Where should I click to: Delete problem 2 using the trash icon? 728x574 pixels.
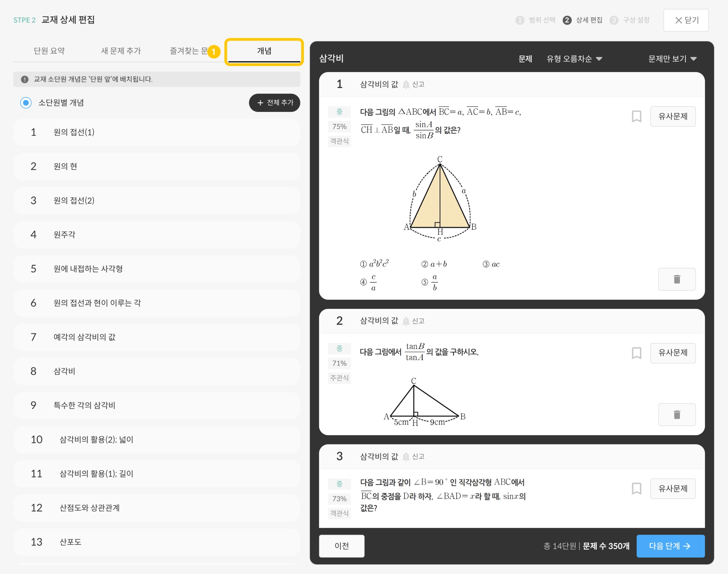click(x=676, y=415)
